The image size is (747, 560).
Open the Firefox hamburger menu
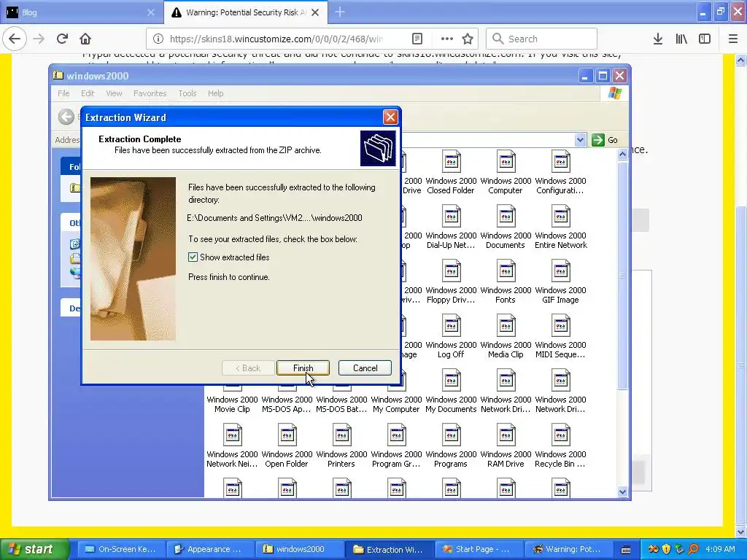click(732, 39)
